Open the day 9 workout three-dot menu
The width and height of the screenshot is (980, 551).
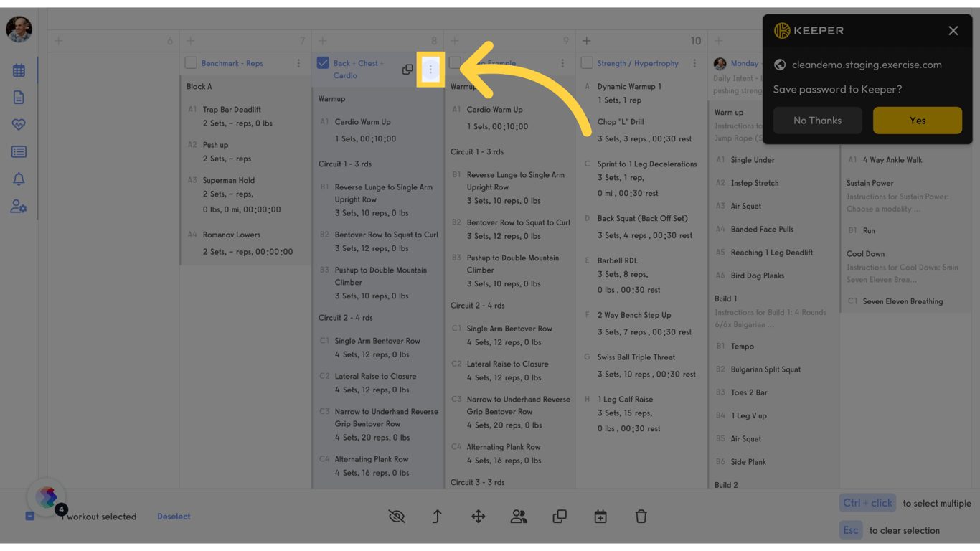[562, 63]
